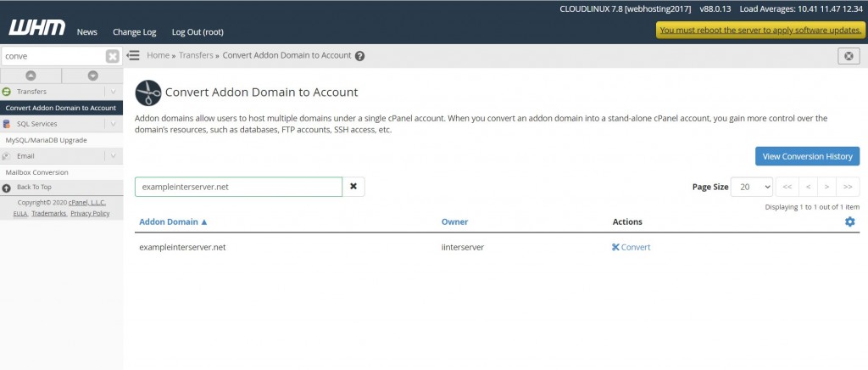Open MySQL/MariaDB Upgrade sidebar item
This screenshot has height=370, width=868.
pyautogui.click(x=46, y=140)
